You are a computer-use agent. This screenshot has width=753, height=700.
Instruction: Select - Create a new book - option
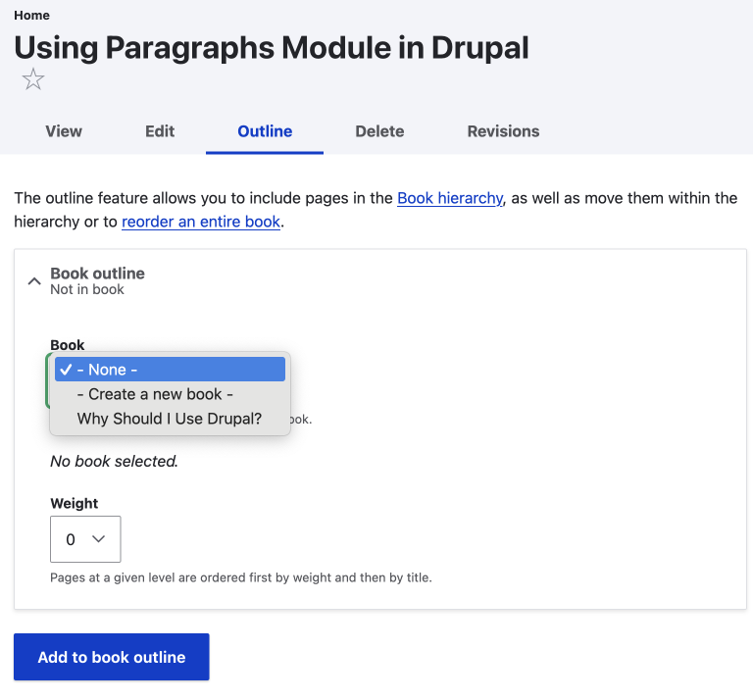click(170, 394)
